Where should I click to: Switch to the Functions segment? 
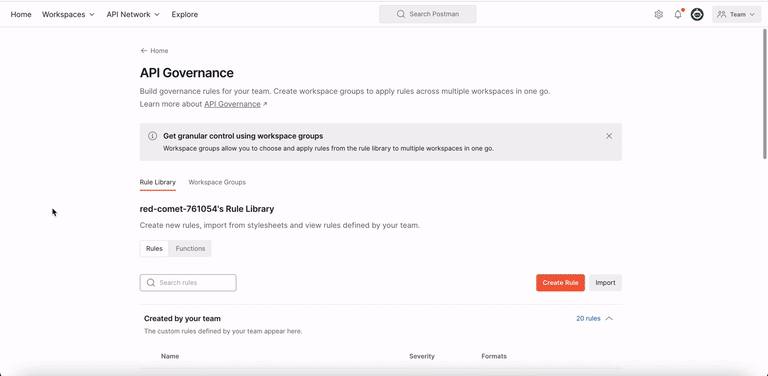(x=191, y=248)
